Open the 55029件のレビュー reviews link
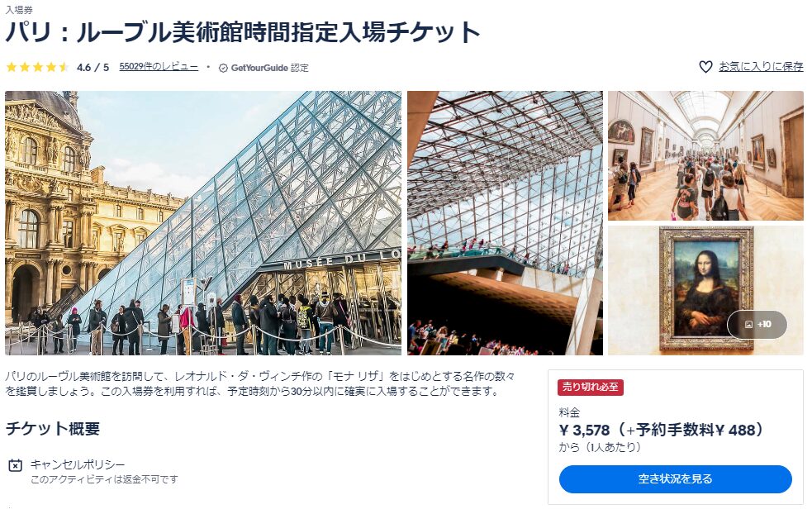This screenshot has width=812, height=514. pos(159,67)
